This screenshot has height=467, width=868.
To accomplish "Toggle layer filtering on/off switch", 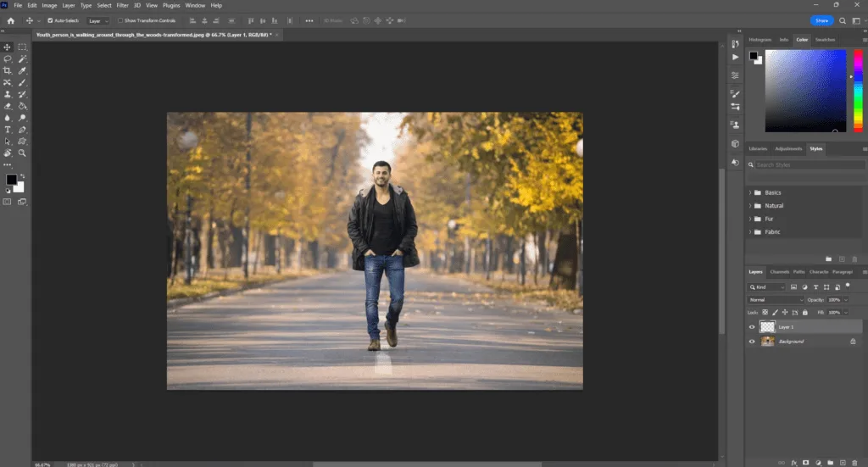I will point(848,286).
